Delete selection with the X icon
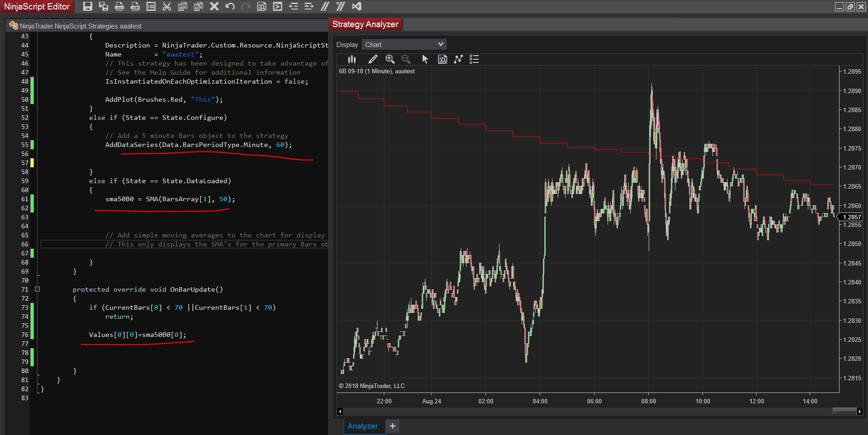 [x=214, y=6]
